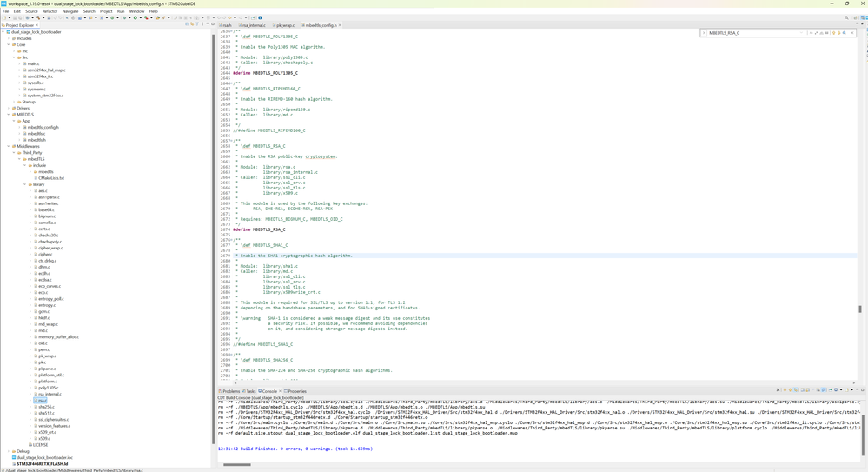Click the editor vertical scrollbar thumb

click(859, 309)
